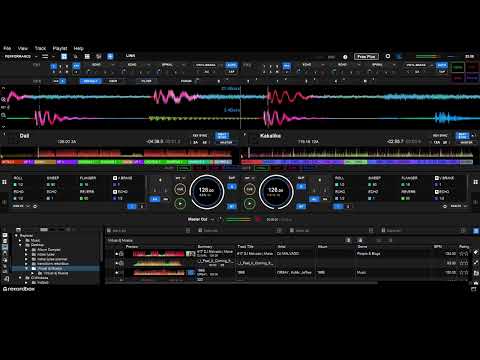Trigger deck 2 FLANGER pad FX
The height and width of the screenshot is (360, 480).
[x=409, y=181]
